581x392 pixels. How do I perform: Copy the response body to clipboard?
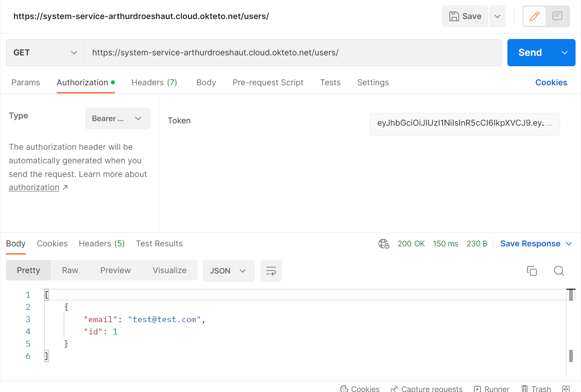tap(531, 270)
